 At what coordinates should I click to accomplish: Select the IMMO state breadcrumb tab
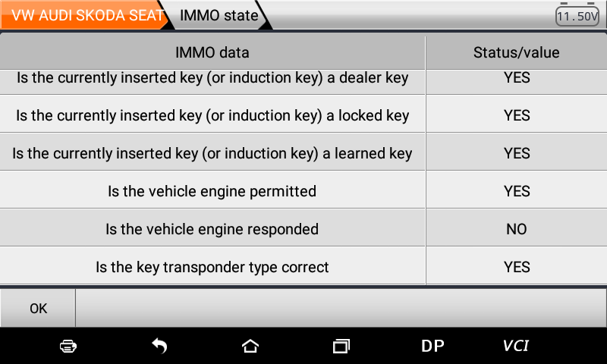pyautogui.click(x=219, y=15)
